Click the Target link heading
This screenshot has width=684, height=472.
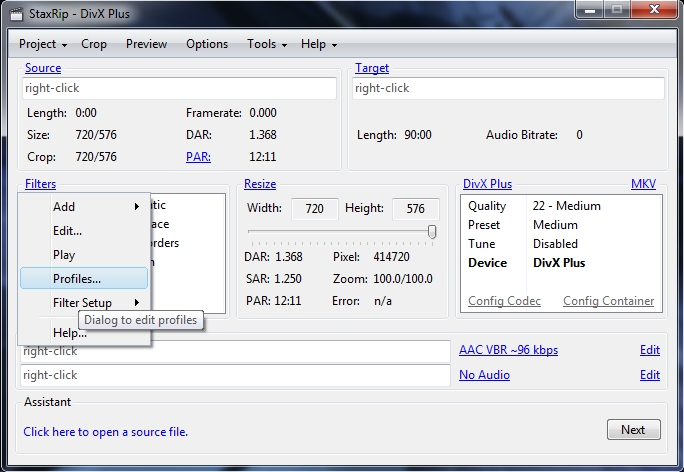[x=372, y=68]
